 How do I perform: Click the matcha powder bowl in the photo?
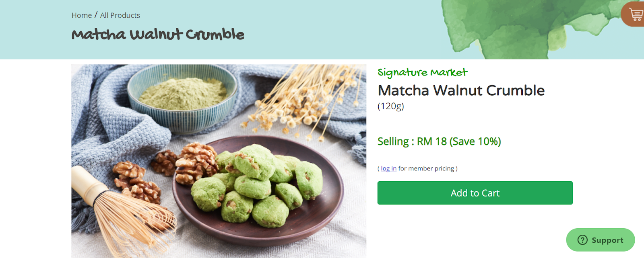pyautogui.click(x=183, y=97)
